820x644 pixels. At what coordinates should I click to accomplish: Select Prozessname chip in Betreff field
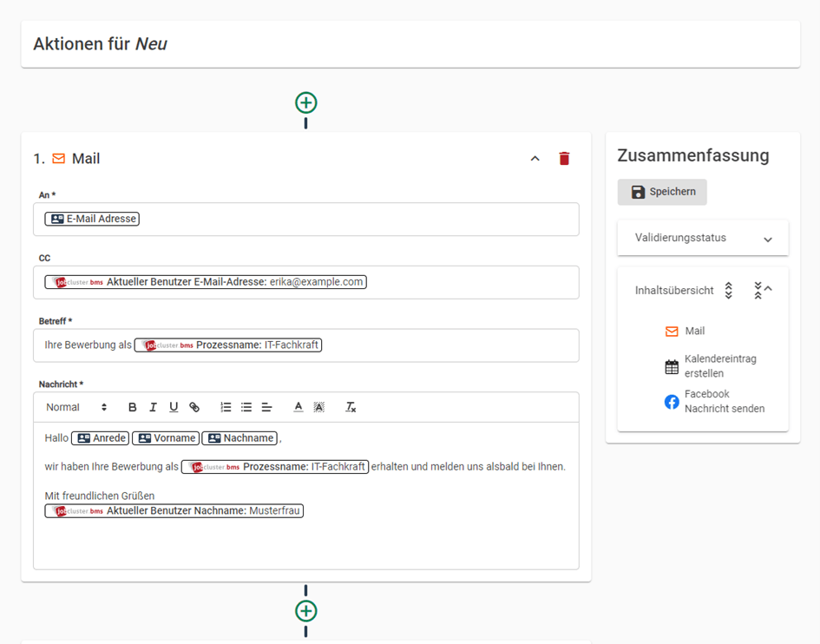[228, 345]
